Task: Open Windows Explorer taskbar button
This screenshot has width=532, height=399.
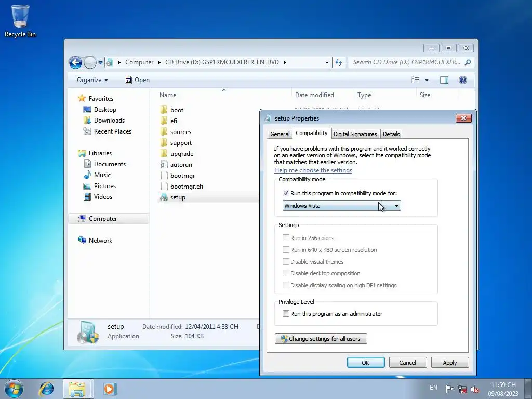Action: point(77,389)
